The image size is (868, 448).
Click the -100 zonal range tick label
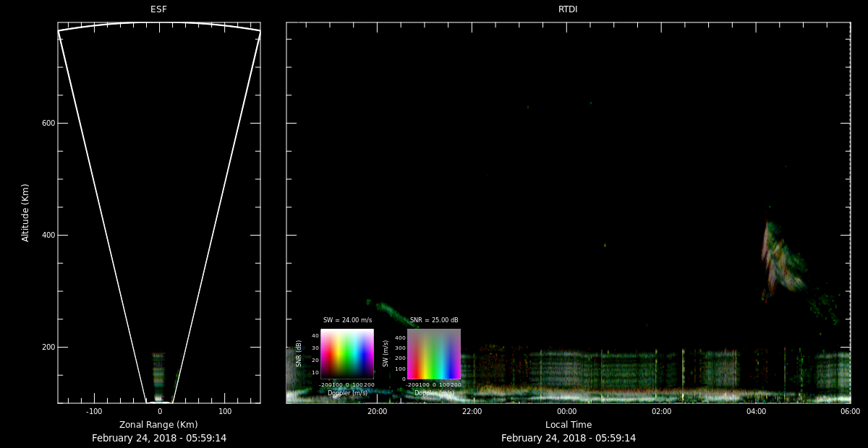(94, 411)
